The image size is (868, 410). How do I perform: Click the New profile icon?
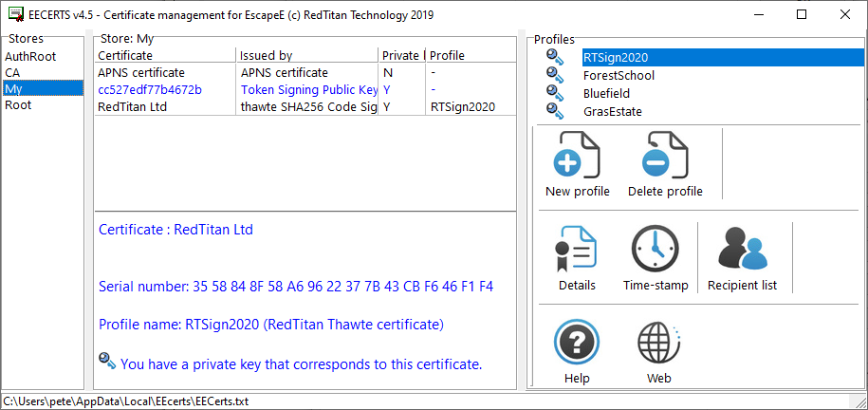point(577,156)
